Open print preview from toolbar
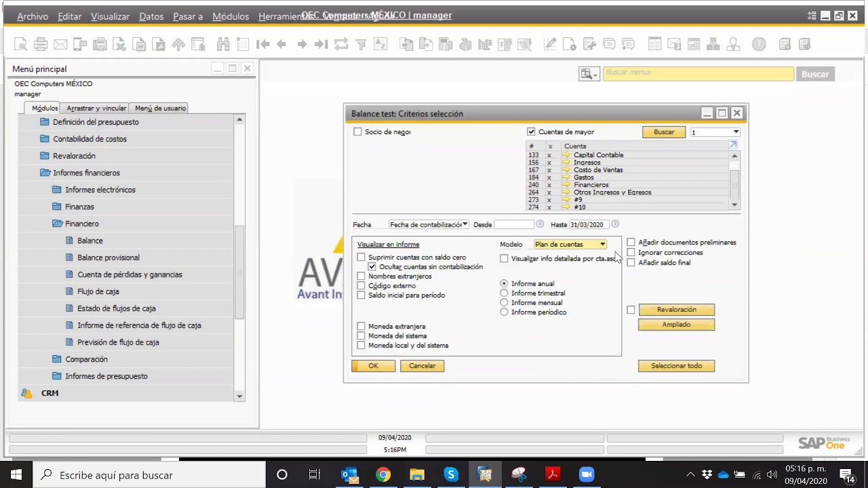The image size is (868, 488). coord(21,45)
